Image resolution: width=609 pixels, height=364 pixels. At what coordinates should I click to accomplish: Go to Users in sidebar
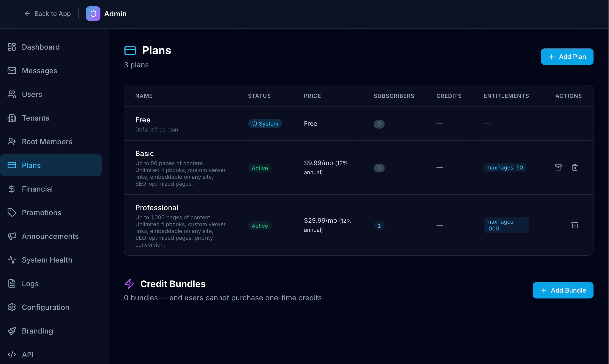pos(32,94)
